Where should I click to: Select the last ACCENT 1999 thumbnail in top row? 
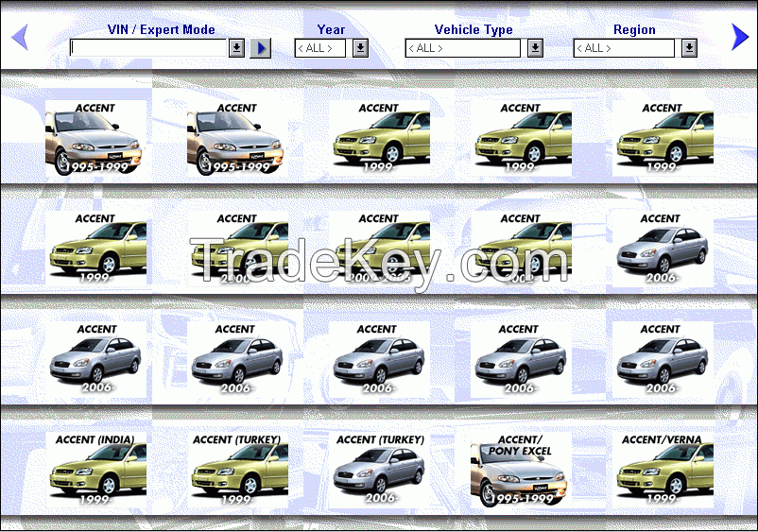[663, 139]
